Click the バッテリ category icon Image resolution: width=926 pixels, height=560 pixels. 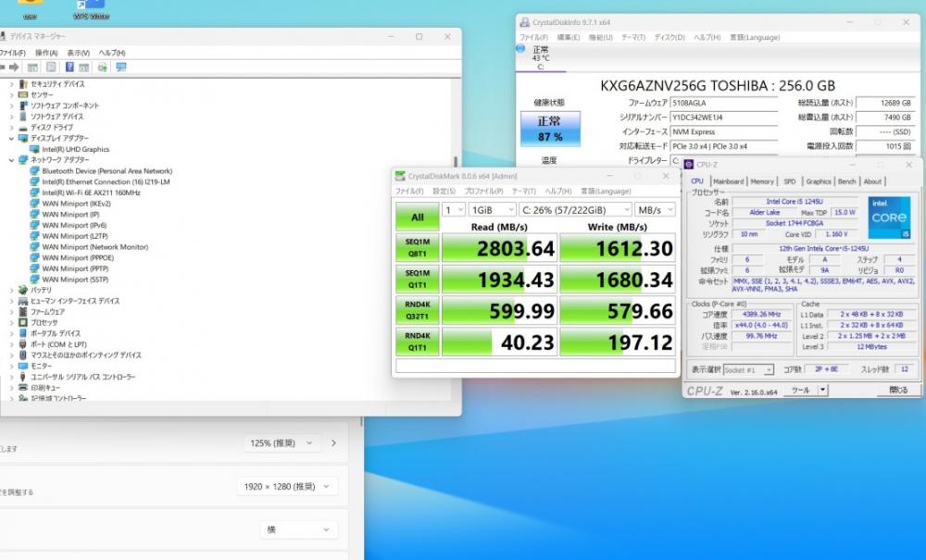(x=23, y=290)
